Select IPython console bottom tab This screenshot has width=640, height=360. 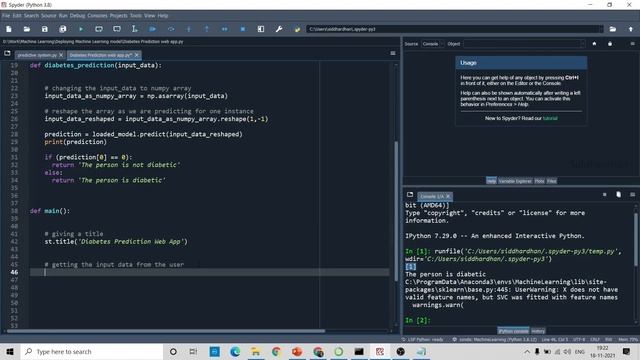click(513, 331)
